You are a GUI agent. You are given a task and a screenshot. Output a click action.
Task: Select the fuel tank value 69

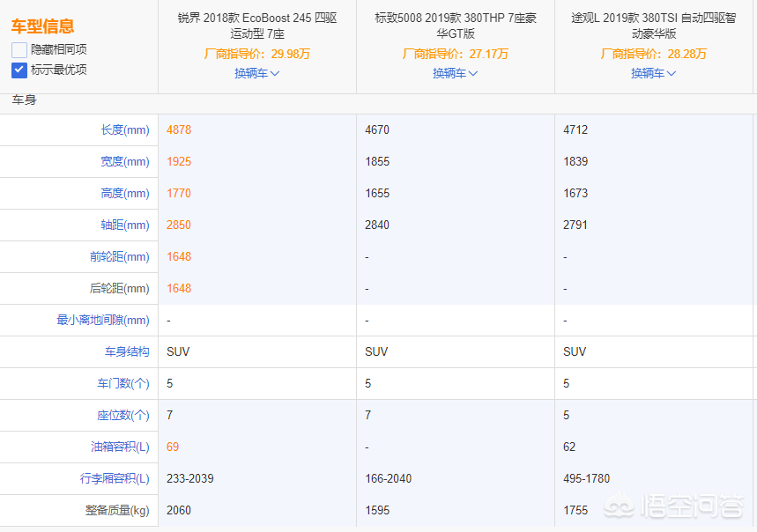click(x=173, y=447)
